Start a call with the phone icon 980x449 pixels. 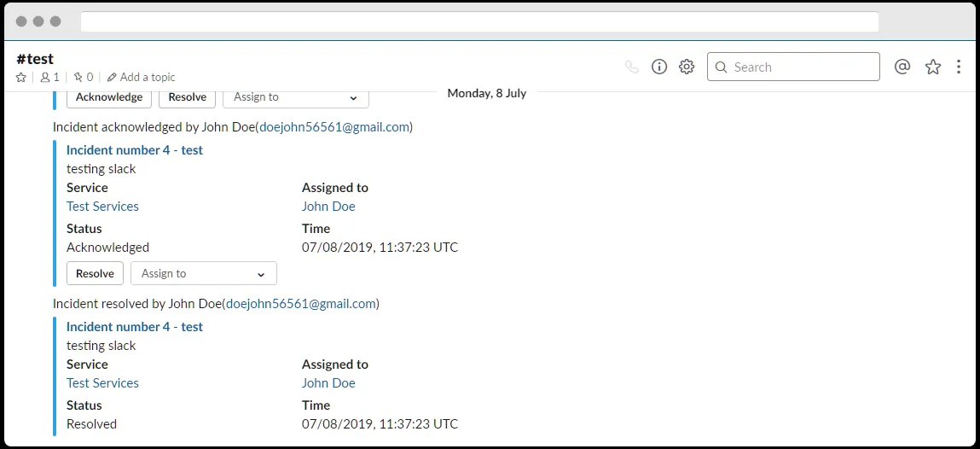pos(632,67)
